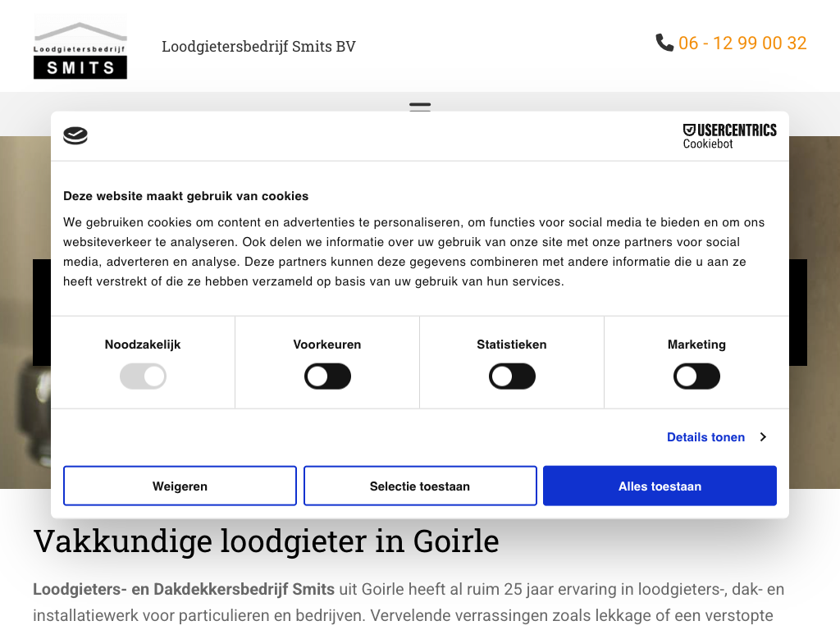Click the chevron next to Details tonen
840x630 pixels.
[x=763, y=437]
